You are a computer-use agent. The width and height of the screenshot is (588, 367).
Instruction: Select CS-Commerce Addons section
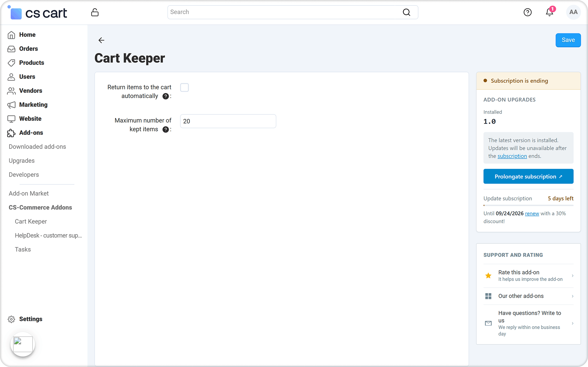coord(40,208)
